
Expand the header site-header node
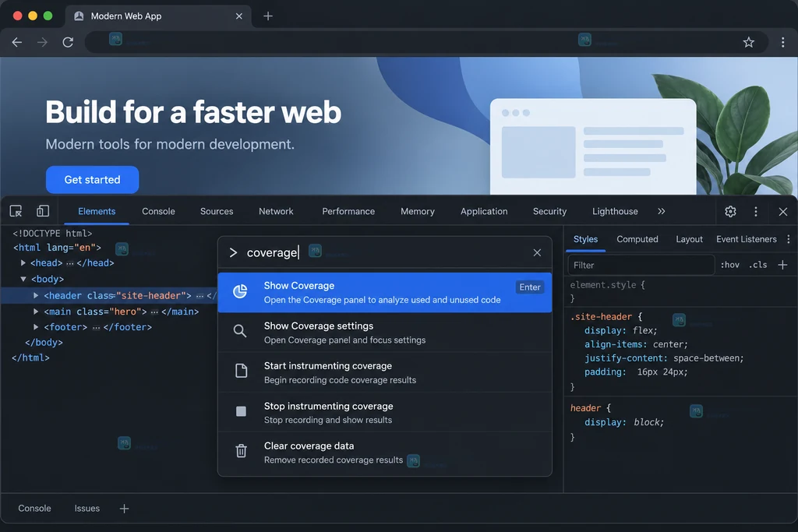pos(36,295)
